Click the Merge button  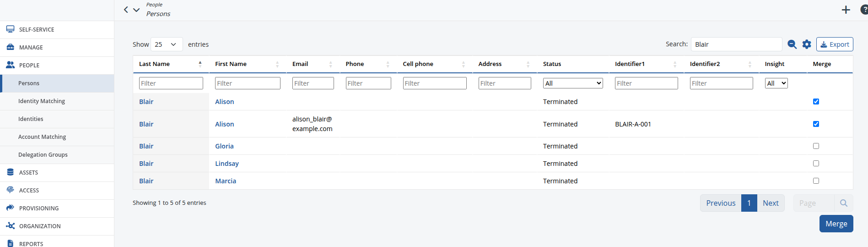(x=836, y=224)
